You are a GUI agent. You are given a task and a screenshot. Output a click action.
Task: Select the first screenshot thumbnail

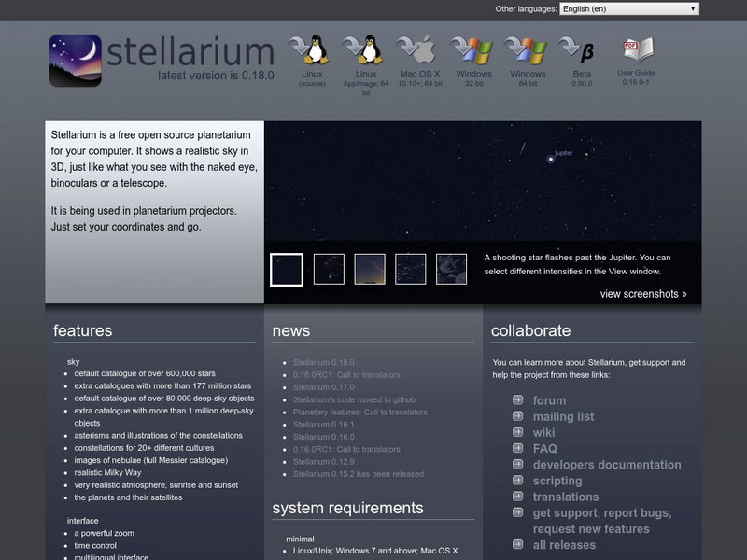[x=287, y=269]
